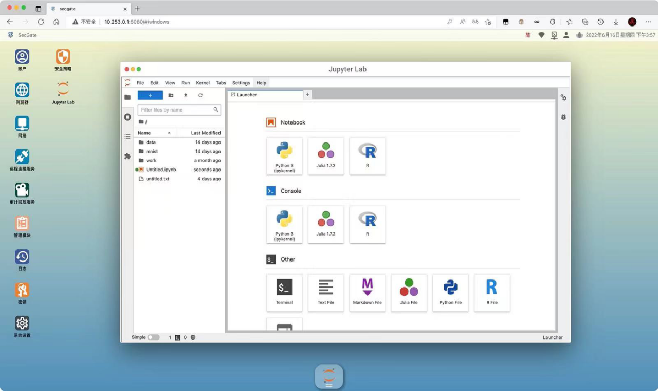Image resolution: width=658 pixels, height=392 pixels.
Task: Create a new Python File
Action: click(450, 293)
